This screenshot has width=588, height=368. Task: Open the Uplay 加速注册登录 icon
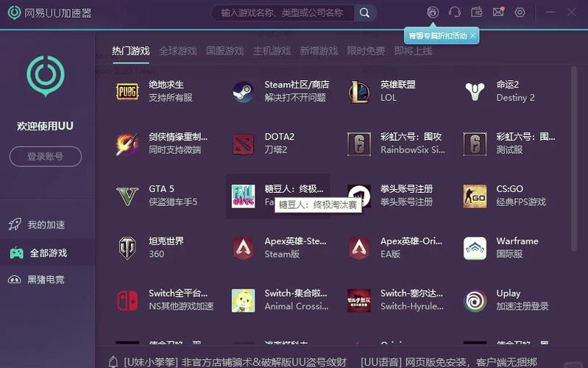click(475, 300)
